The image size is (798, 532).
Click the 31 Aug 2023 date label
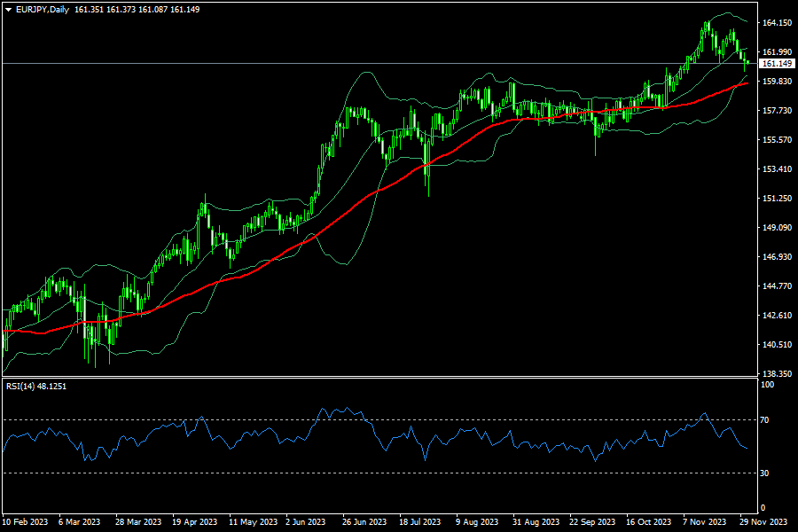pos(536,522)
